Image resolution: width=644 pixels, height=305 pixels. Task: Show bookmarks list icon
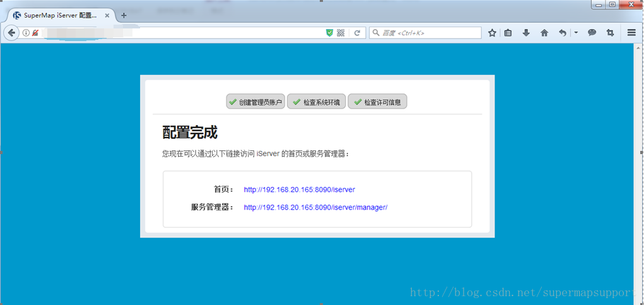click(x=508, y=33)
